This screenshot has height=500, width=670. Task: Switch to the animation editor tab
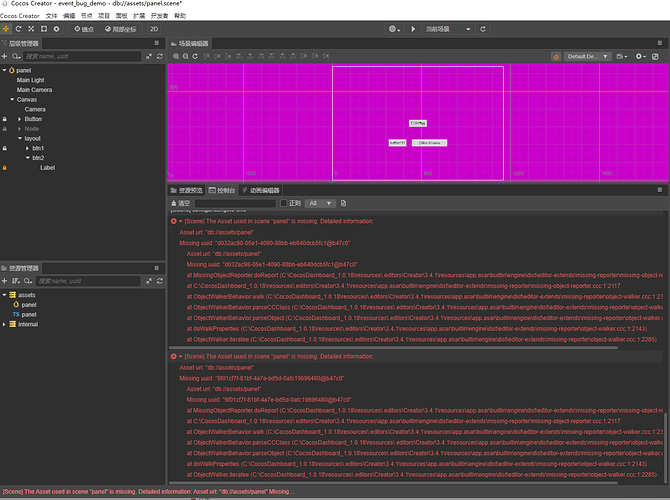pos(261,190)
